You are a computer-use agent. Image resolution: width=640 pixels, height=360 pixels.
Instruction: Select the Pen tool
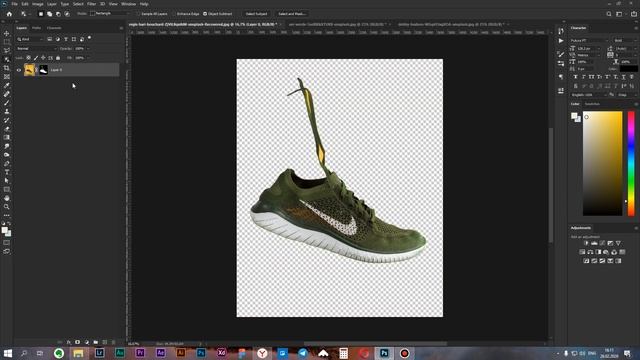point(7,163)
